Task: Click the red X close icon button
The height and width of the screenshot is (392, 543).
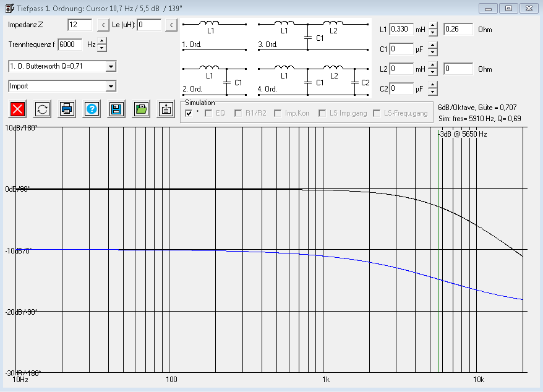Action: pyautogui.click(x=18, y=109)
